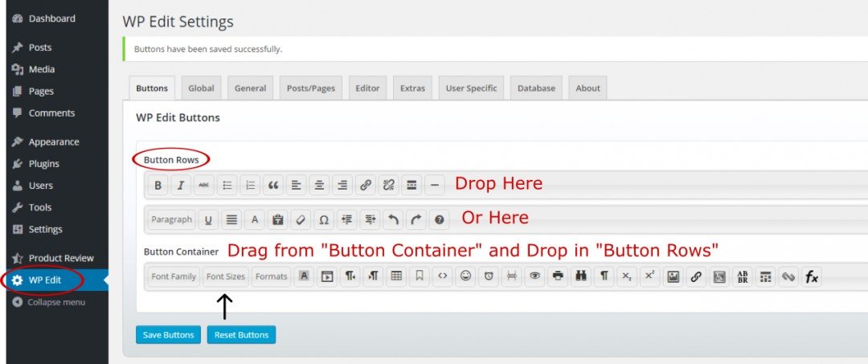Click the Special character (Omega) button

pyautogui.click(x=324, y=219)
